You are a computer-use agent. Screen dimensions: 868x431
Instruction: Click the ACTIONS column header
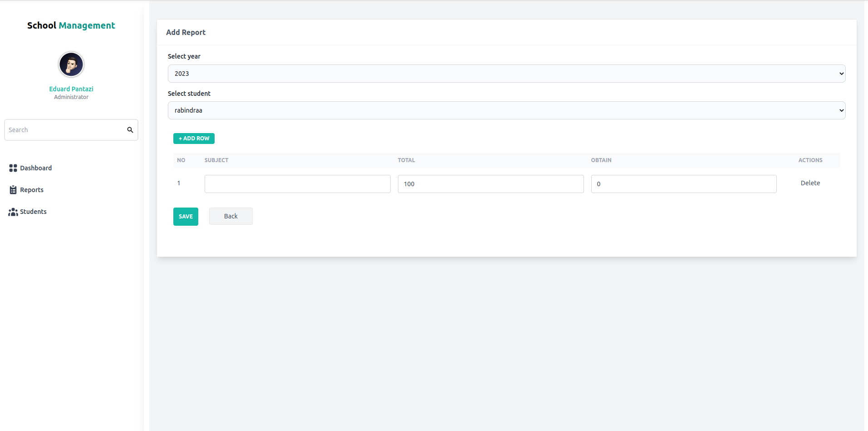810,160
